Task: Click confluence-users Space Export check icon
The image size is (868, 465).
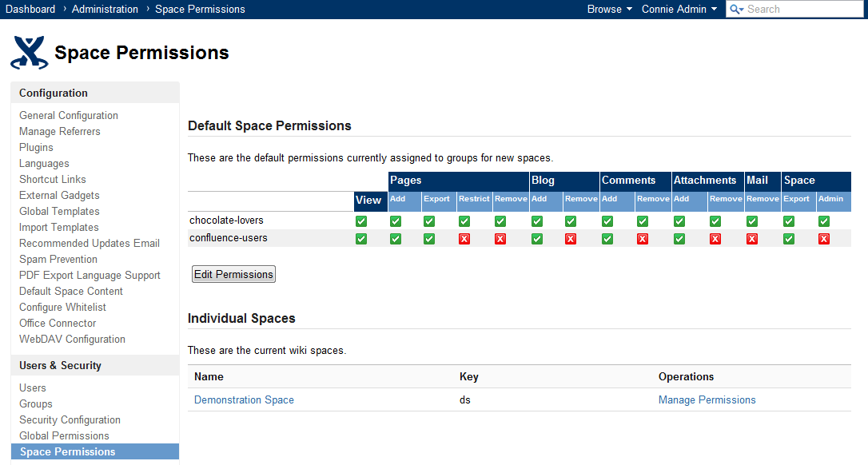Action: pyautogui.click(x=789, y=239)
